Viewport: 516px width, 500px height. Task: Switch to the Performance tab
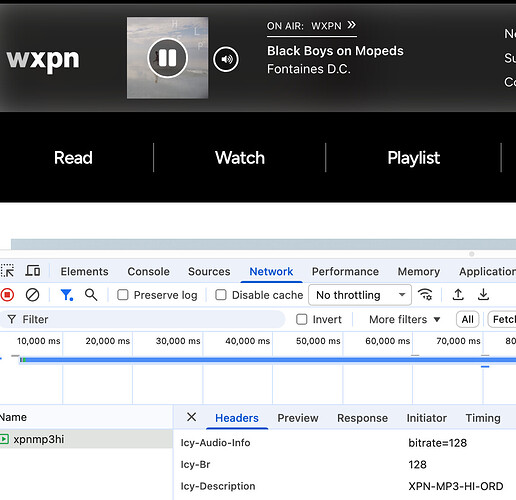tap(345, 272)
